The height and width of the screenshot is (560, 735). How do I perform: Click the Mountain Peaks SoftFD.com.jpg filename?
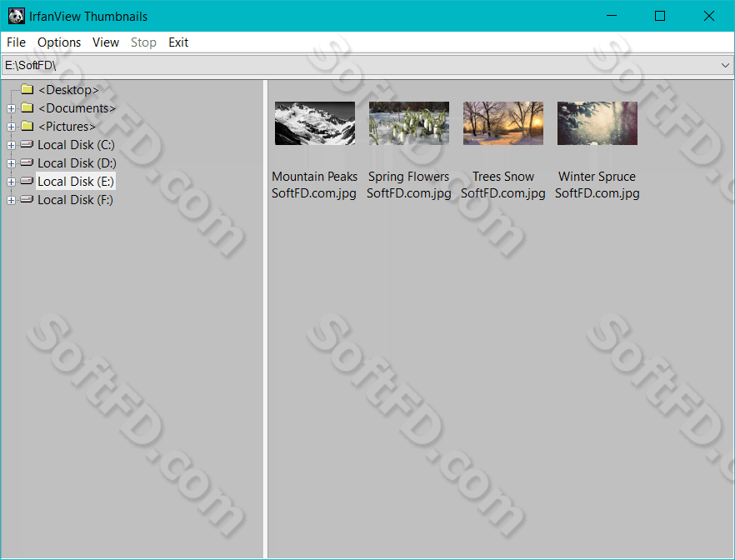pyautogui.click(x=314, y=185)
